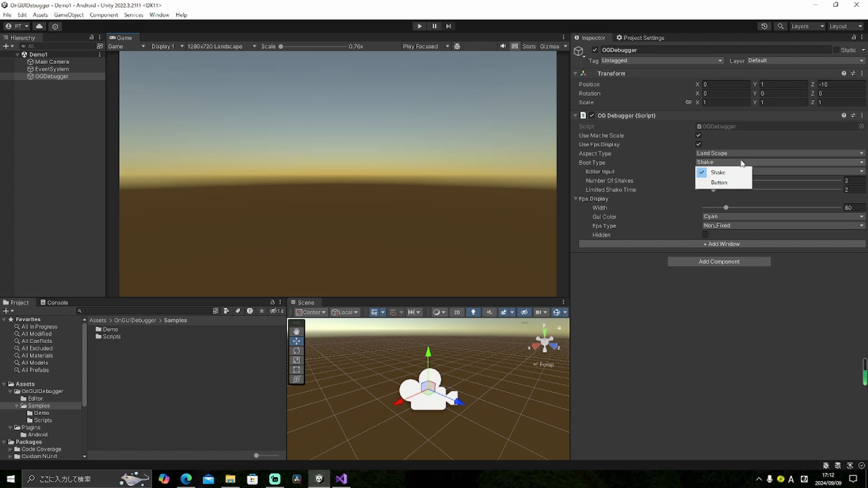Open the Windows Start menu
868x488 pixels.
11,479
